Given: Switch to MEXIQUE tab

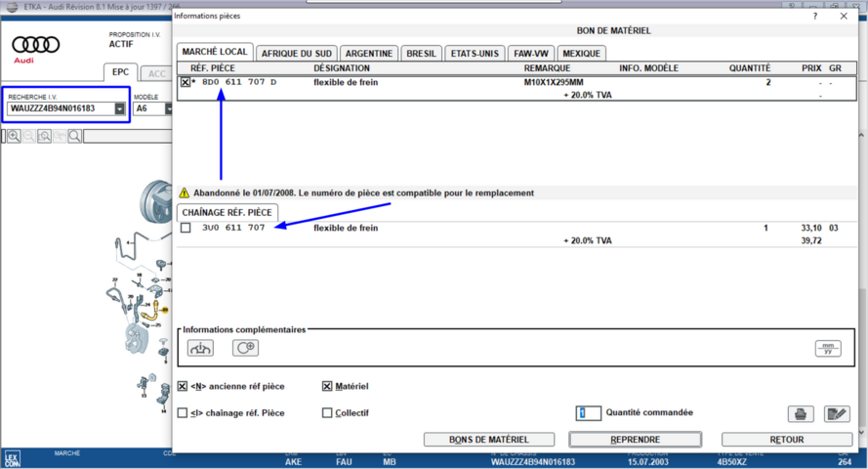Looking at the screenshot, I should coord(581,54).
